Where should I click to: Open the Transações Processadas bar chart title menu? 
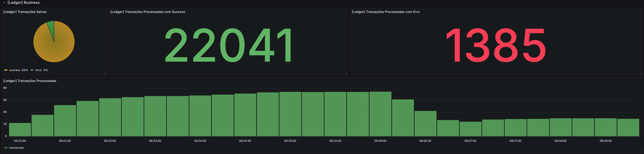click(30, 81)
